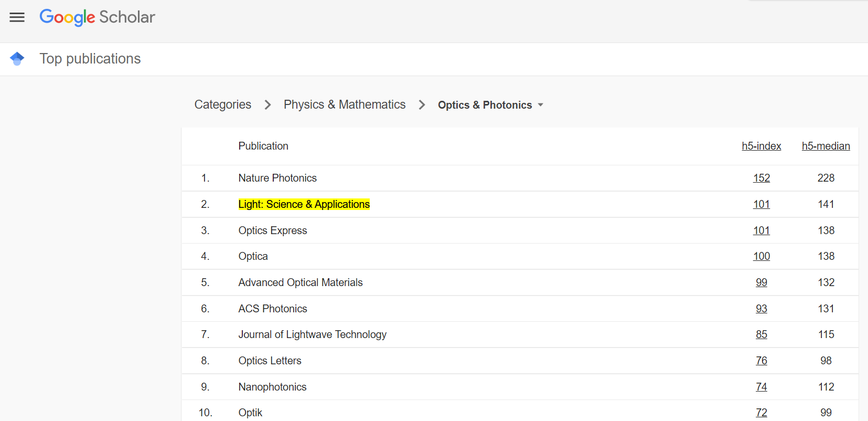
Task: Click Optik h5-index 72 link
Action: [761, 413]
